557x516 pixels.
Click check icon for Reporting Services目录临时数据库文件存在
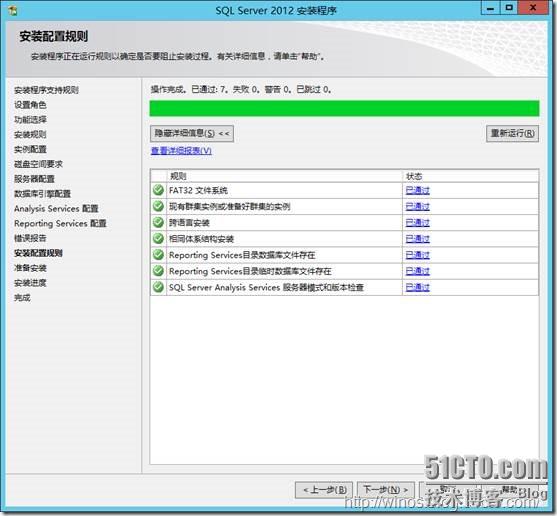click(x=158, y=271)
